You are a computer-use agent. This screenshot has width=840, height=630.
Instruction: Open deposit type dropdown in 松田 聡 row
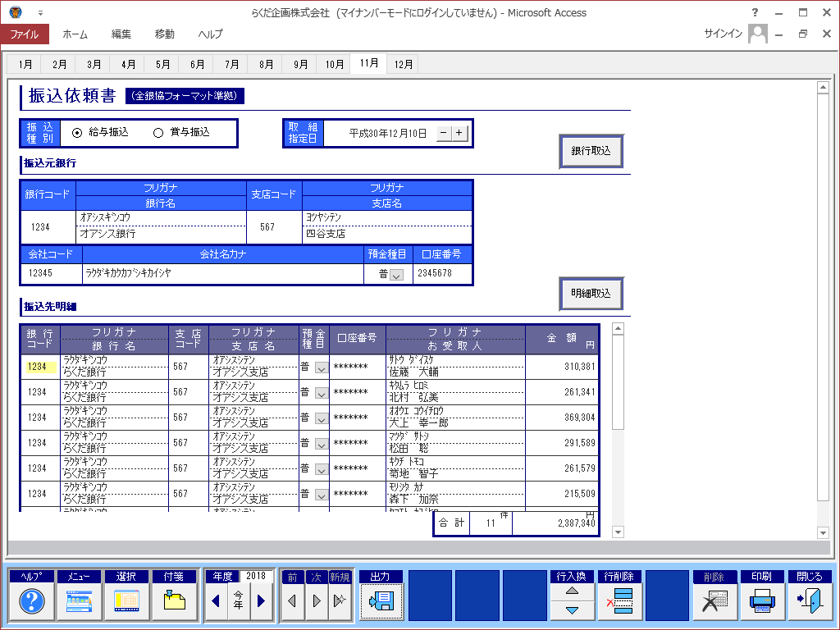coord(321,445)
